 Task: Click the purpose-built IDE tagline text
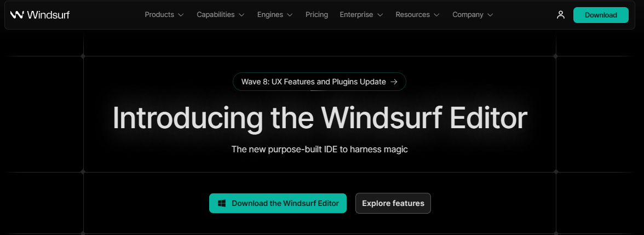pos(320,149)
